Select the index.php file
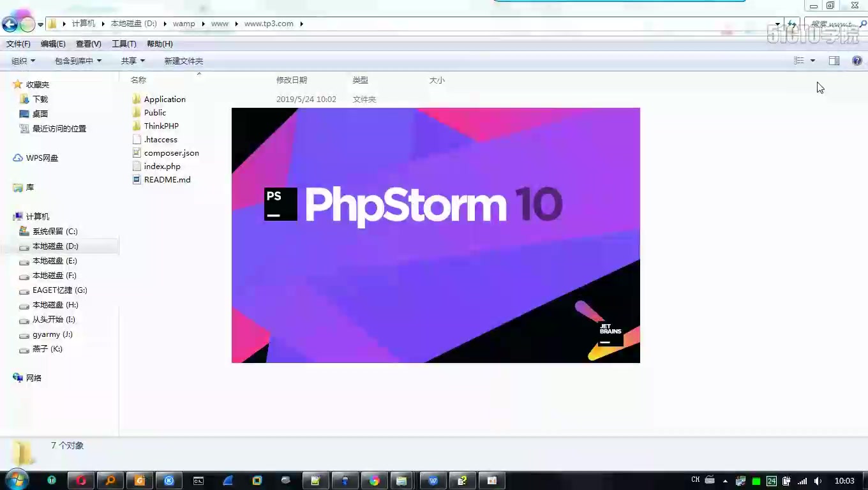Screen dimensions: 868x490 [162, 167]
